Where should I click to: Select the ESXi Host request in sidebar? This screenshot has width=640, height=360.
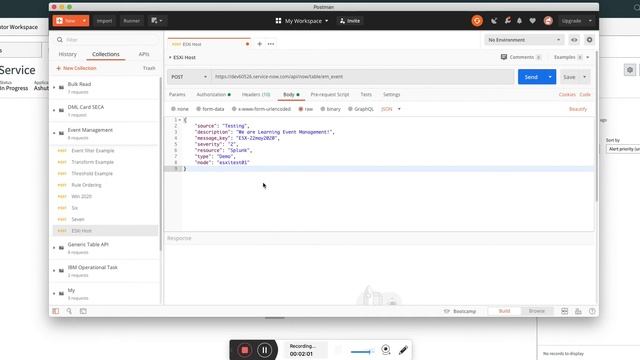point(106,231)
